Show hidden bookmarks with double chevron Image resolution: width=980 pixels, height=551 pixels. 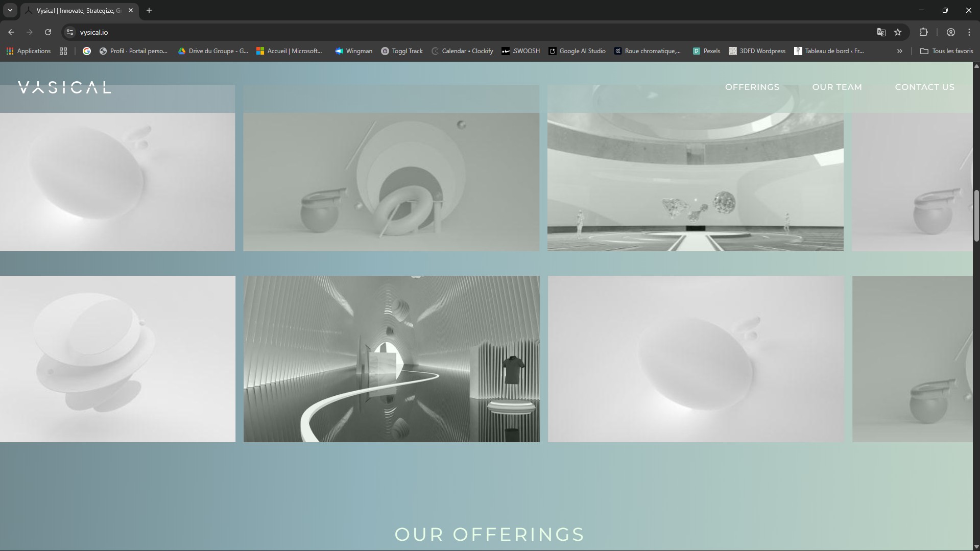pyautogui.click(x=899, y=51)
